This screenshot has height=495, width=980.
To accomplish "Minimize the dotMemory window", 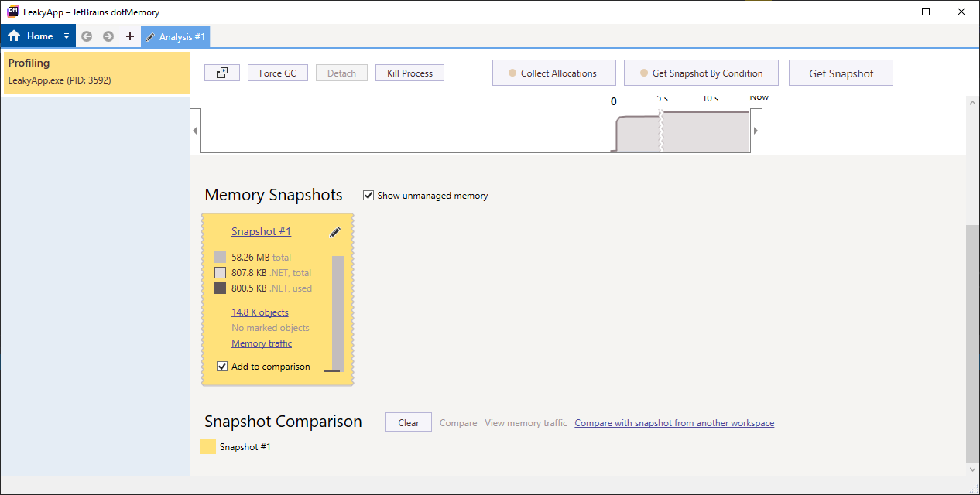I will coord(890,12).
